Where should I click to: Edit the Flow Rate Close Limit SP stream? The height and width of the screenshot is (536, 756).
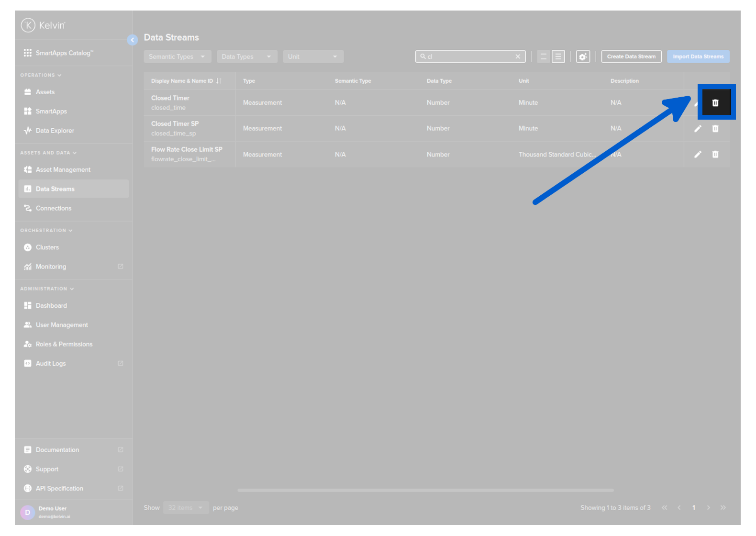pos(698,154)
